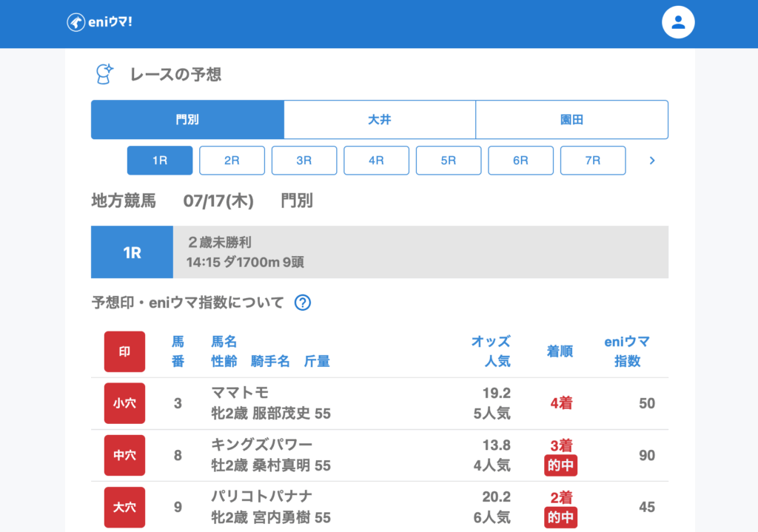
Task: Show more races with right chevron
Action: pos(652,160)
